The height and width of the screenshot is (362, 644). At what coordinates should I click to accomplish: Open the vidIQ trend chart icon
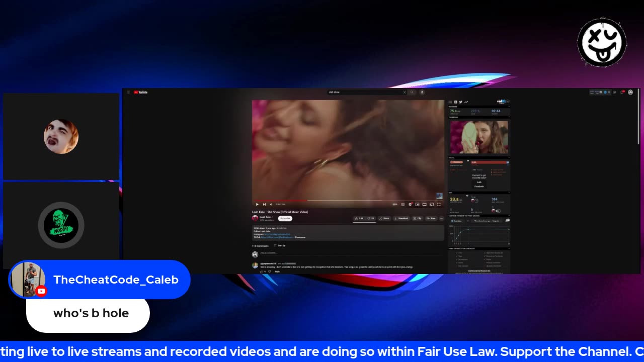click(x=466, y=102)
